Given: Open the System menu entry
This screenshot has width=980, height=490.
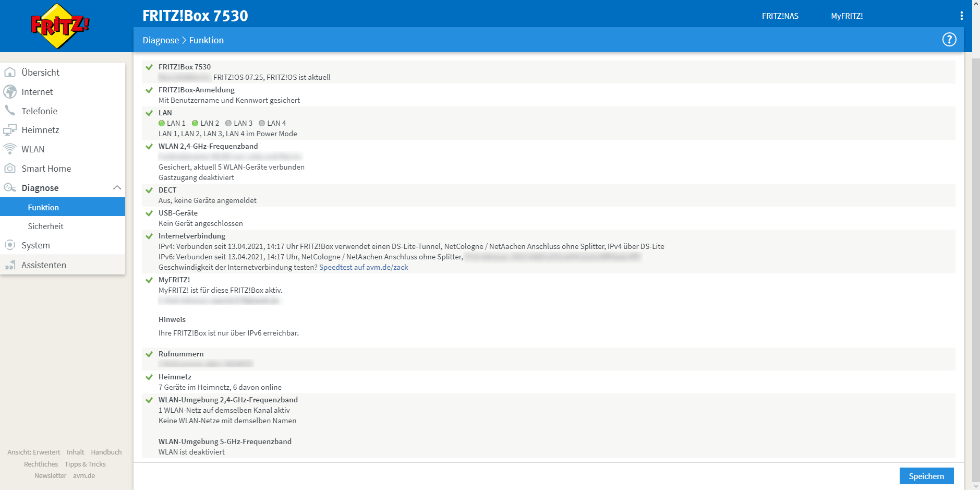Looking at the screenshot, I should pyautogui.click(x=63, y=245).
